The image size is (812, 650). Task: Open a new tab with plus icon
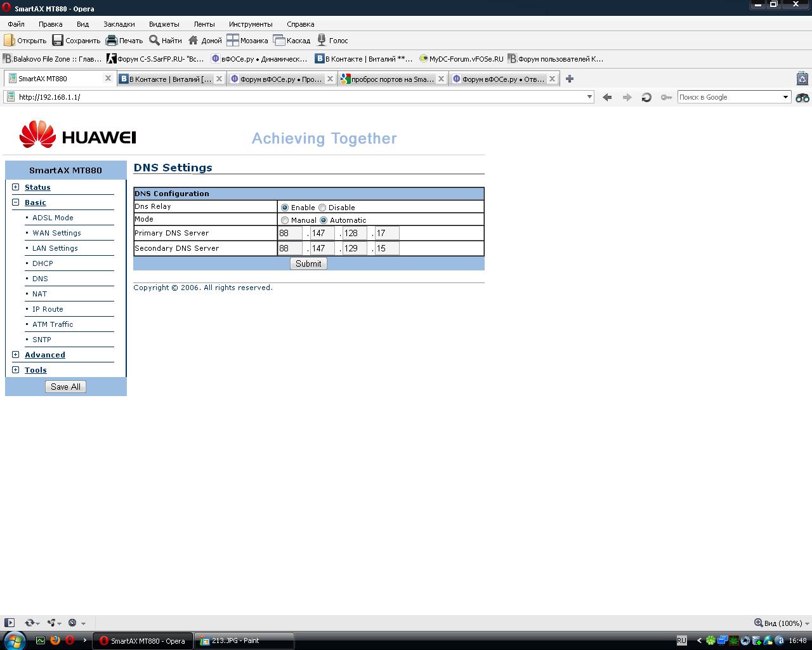click(570, 79)
